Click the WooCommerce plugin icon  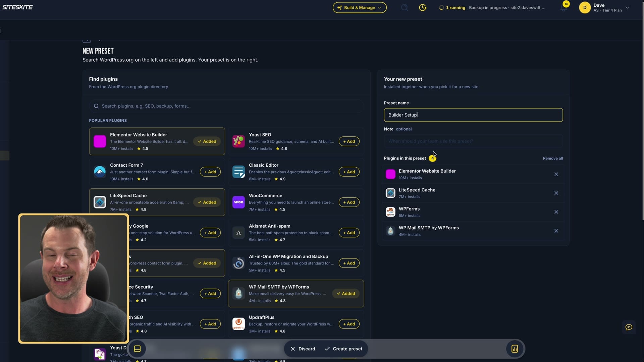[238, 202]
